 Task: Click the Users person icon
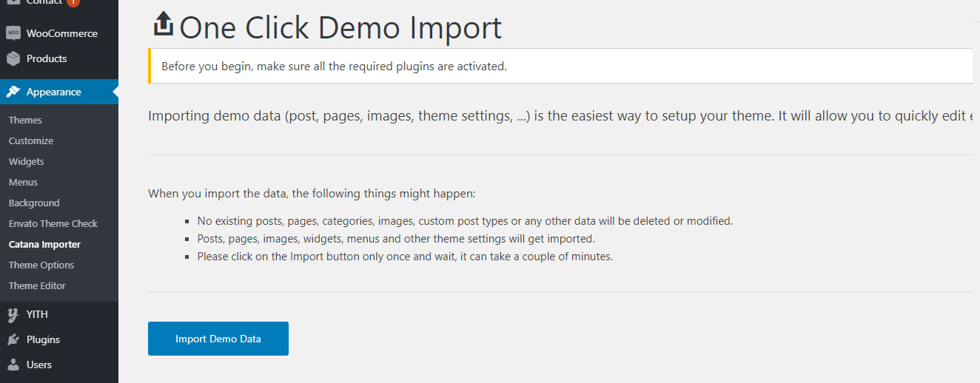click(13, 365)
